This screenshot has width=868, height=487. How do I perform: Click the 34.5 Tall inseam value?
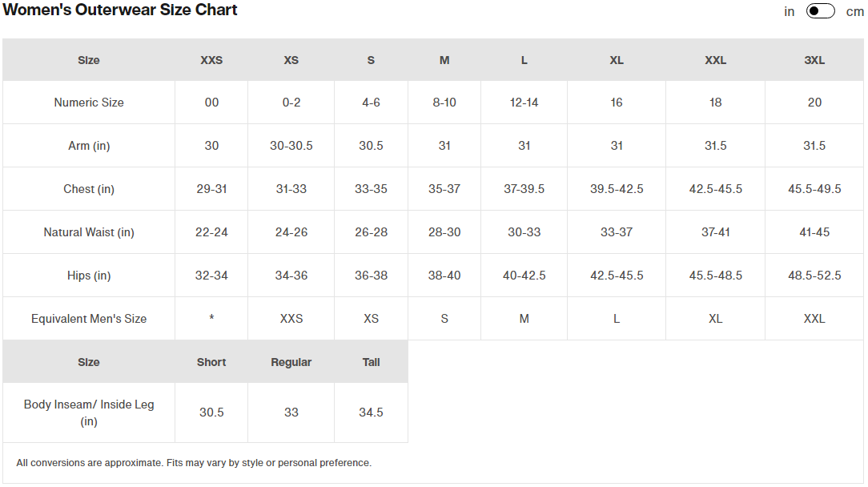(371, 413)
